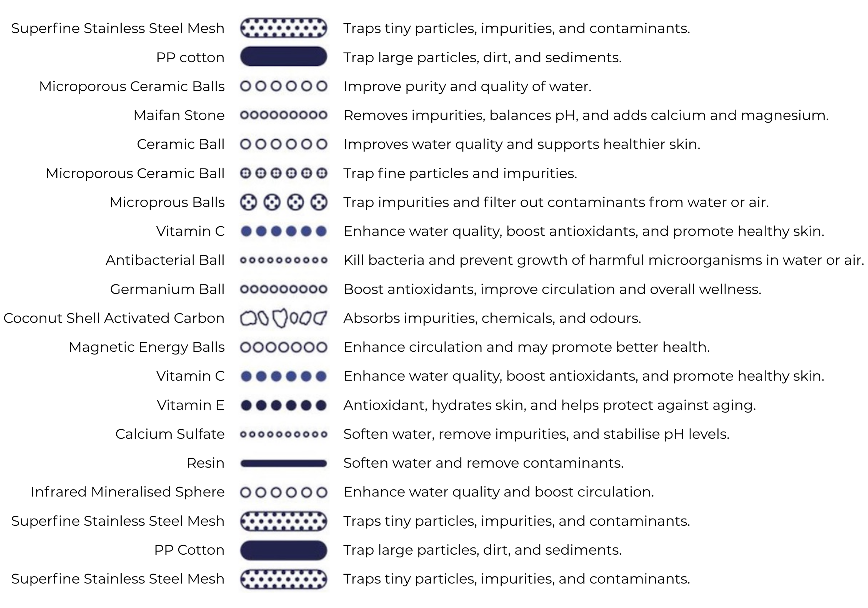The image size is (868, 608).
Task: Click the "Kill bacteria and prevent growth" description
Action: tap(603, 260)
